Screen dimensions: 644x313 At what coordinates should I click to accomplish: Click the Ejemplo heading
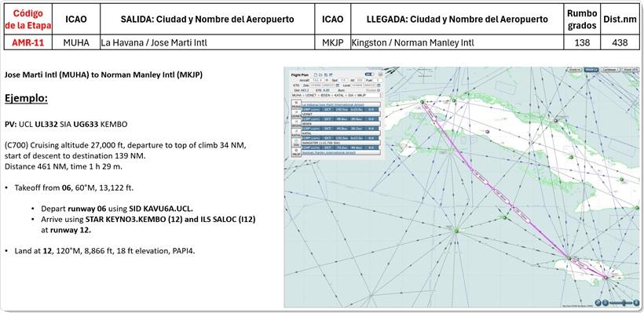[x=26, y=99]
